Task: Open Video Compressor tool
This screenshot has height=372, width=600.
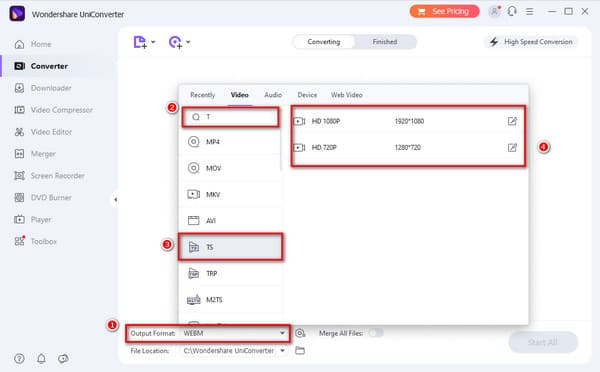Action: [x=53, y=110]
